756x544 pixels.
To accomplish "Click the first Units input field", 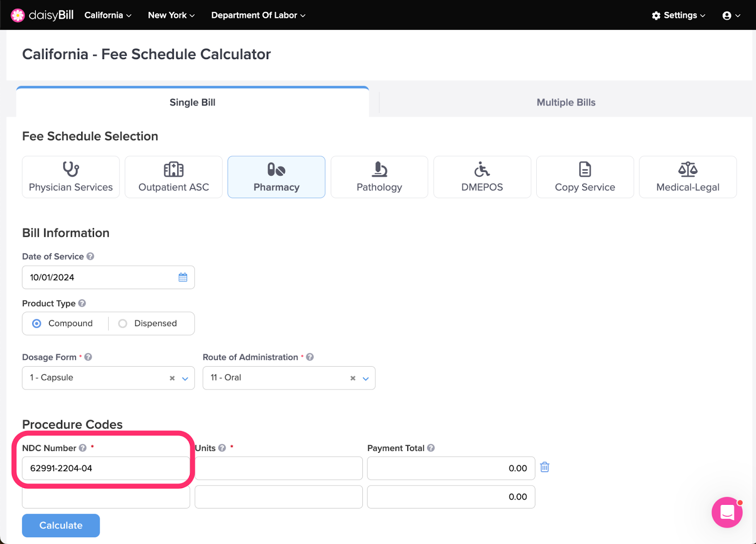I will (x=279, y=468).
